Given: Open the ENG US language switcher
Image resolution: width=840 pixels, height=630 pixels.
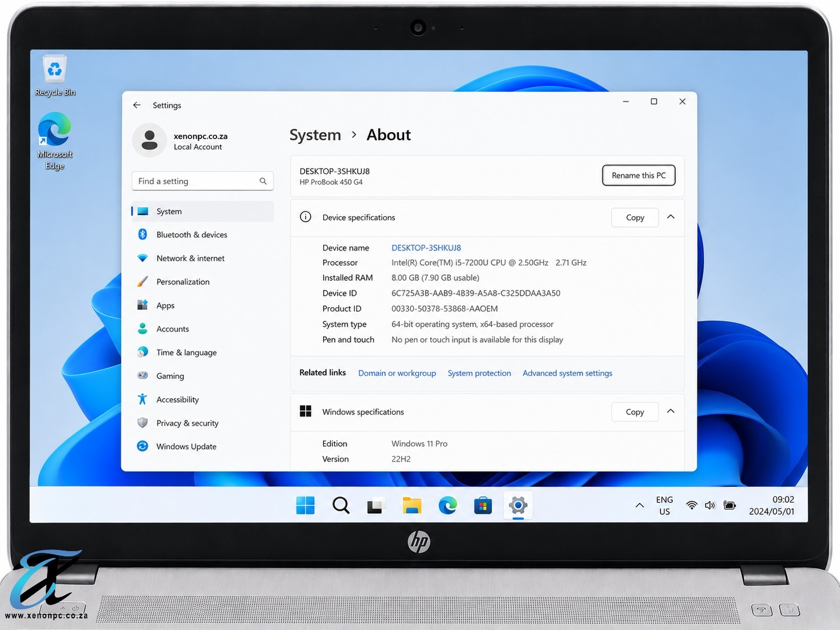Looking at the screenshot, I should [x=665, y=505].
